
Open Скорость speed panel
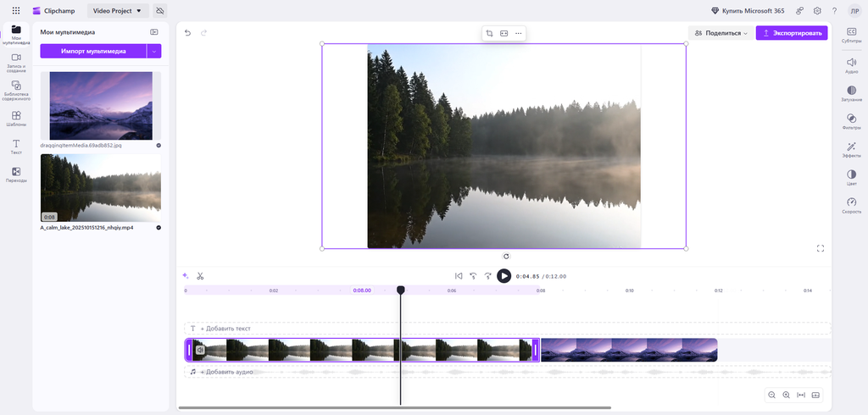point(851,206)
